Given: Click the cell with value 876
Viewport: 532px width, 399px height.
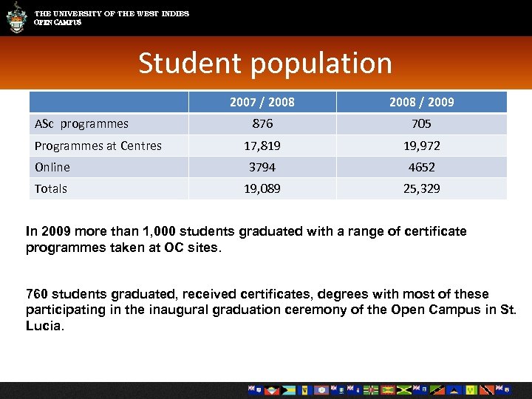Looking at the screenshot, I should (x=262, y=124).
